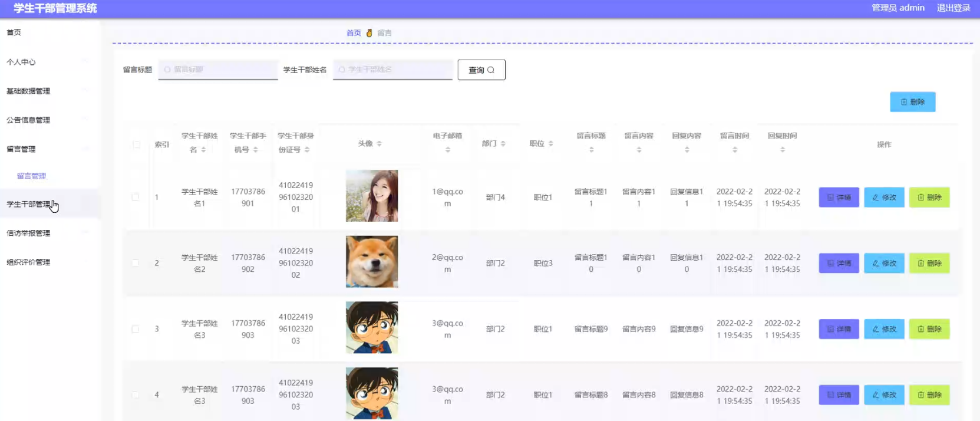
Task: Click 退出登录 to log out
Action: pos(953,8)
